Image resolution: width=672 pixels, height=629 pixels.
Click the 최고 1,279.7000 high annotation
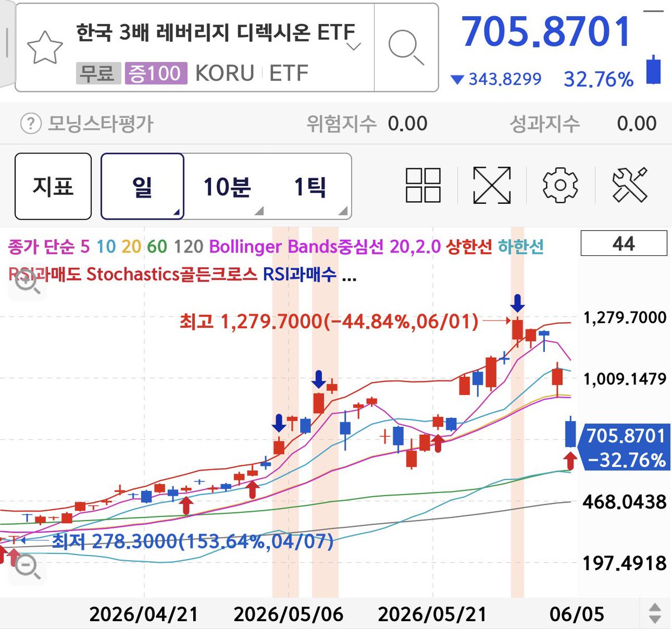[329, 322]
